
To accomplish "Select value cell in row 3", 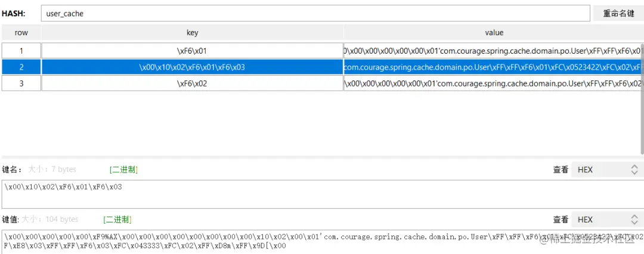I will tap(494, 83).
